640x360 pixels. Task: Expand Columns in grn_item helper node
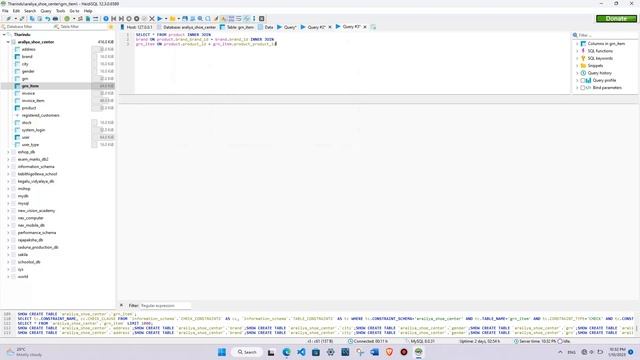(577, 44)
